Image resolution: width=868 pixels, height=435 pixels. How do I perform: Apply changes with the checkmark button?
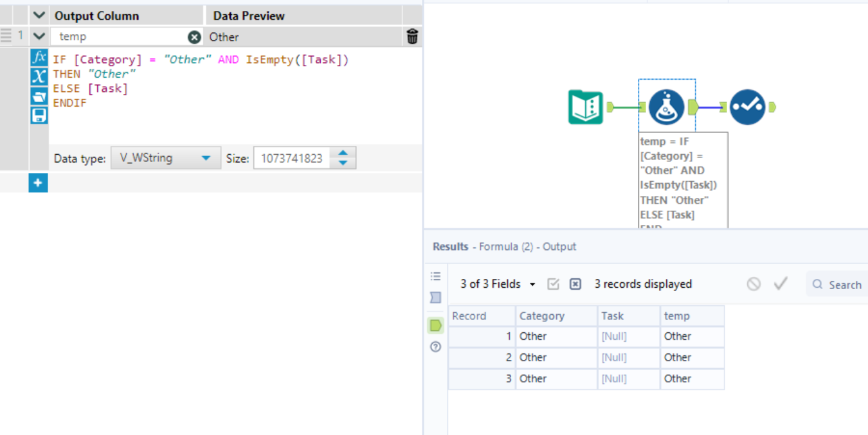click(x=781, y=283)
